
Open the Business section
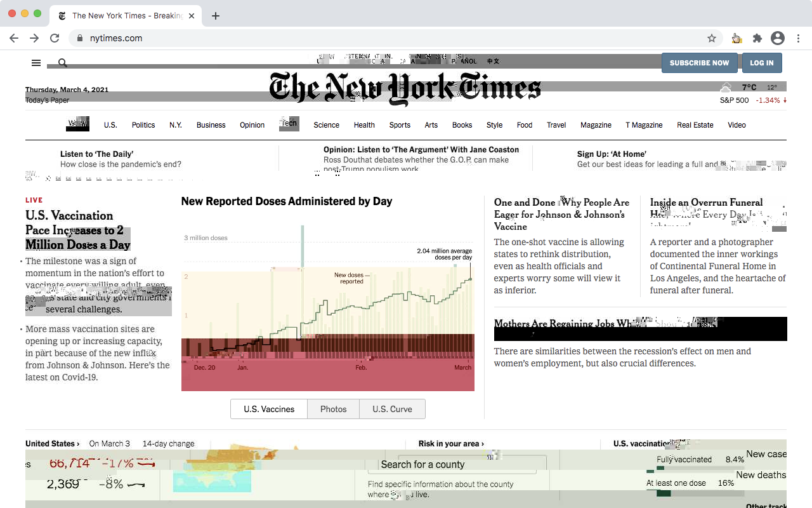[211, 125]
